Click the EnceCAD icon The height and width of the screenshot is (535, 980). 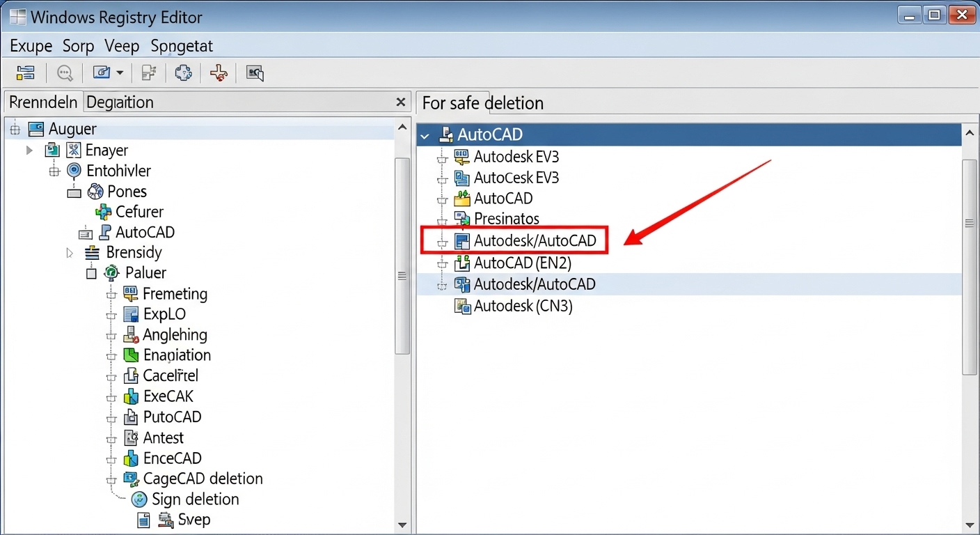coord(130,458)
